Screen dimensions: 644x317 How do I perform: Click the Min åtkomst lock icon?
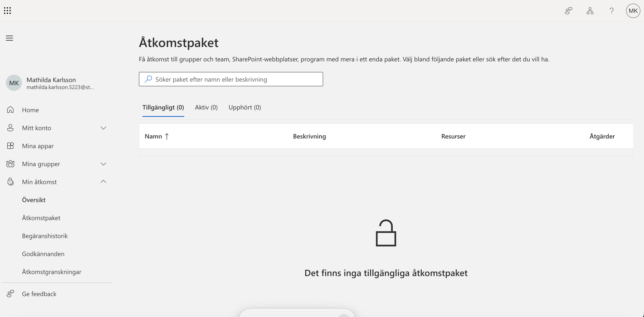coord(10,182)
